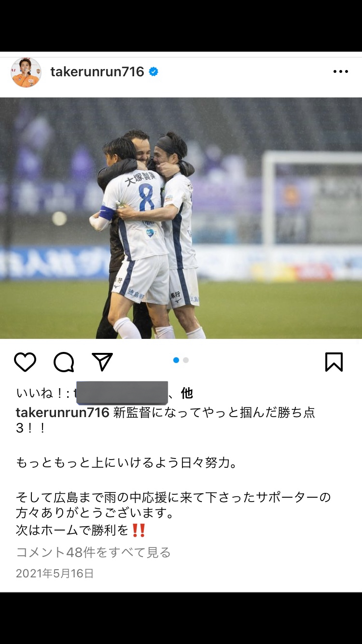The image size is (362, 644).
Task: Open takerunrun716 profile picture
Action: point(26,72)
